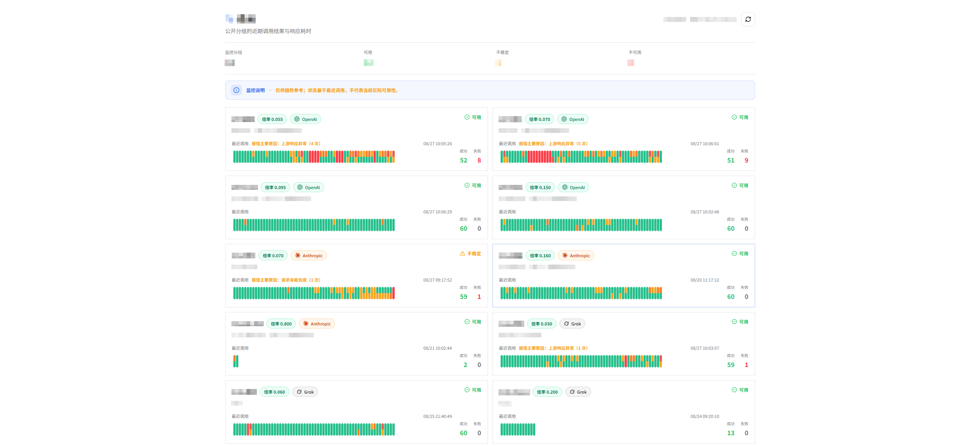Click Grok logo in the 倍率 0.200 card
The image size is (980, 446).
click(572, 392)
